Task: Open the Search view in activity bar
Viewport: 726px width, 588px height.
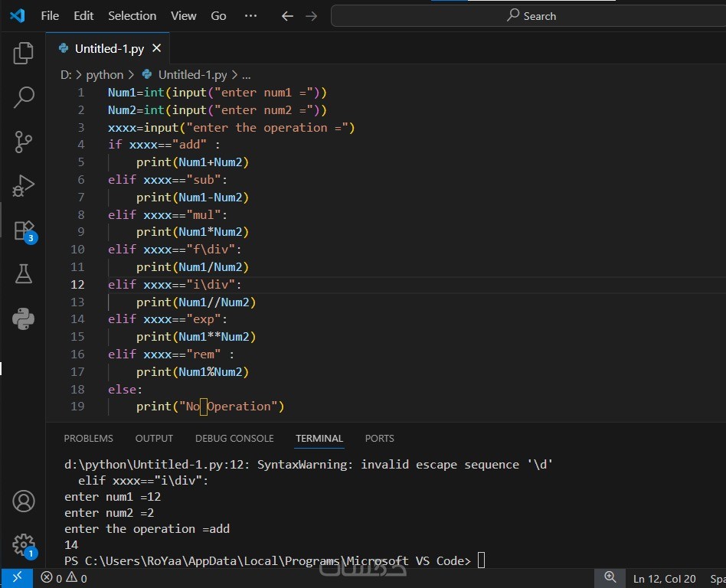Action: click(24, 97)
